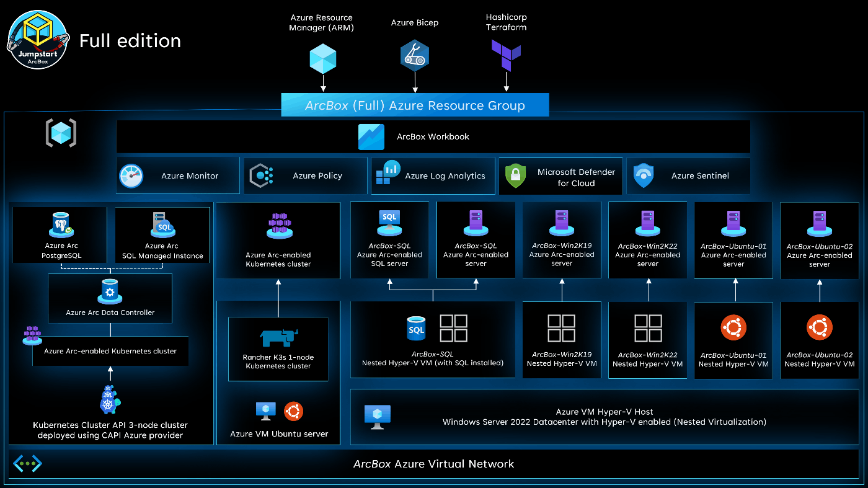Click the ArcBox Workbook chart icon
The height and width of the screenshot is (488, 868).
tap(371, 137)
